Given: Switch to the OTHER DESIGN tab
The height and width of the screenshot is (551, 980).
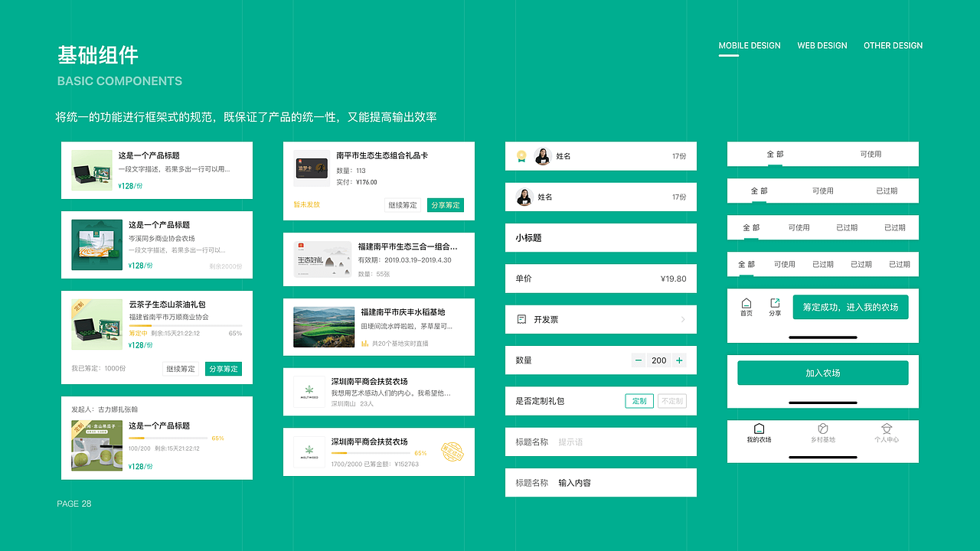Looking at the screenshot, I should (x=893, y=46).
